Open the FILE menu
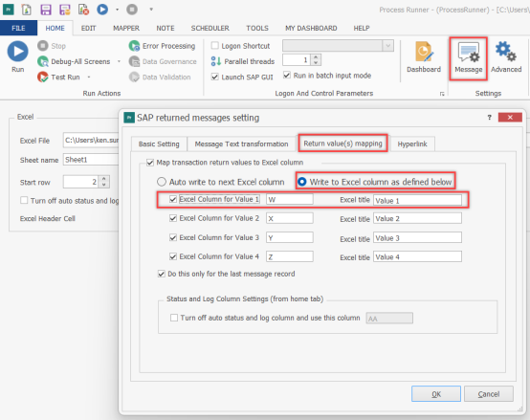Image resolution: width=530 pixels, height=420 pixels. pos(18,28)
